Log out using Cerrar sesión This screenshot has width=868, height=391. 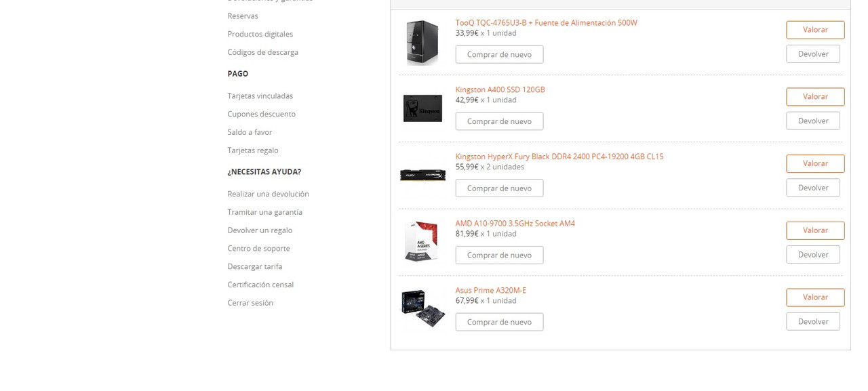click(x=250, y=303)
